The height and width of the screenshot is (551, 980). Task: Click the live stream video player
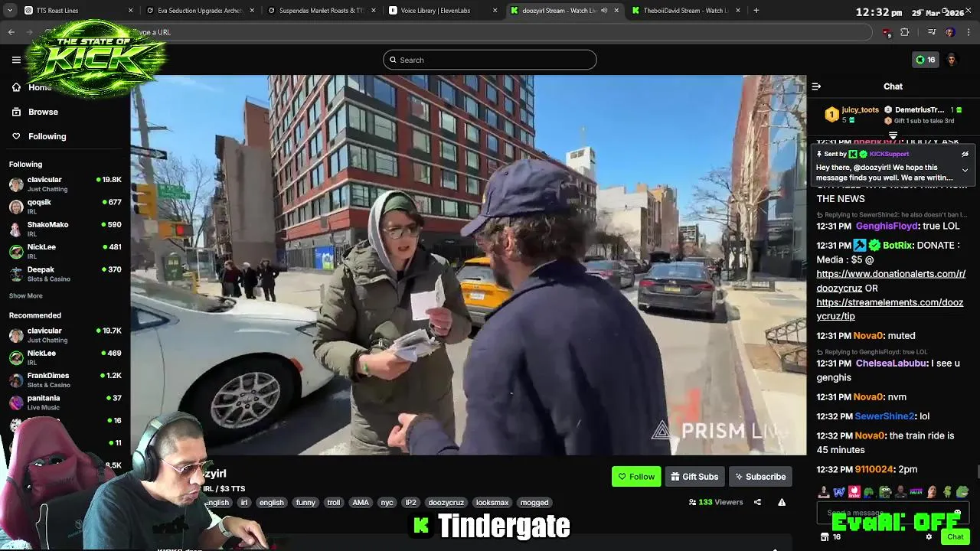(x=469, y=265)
